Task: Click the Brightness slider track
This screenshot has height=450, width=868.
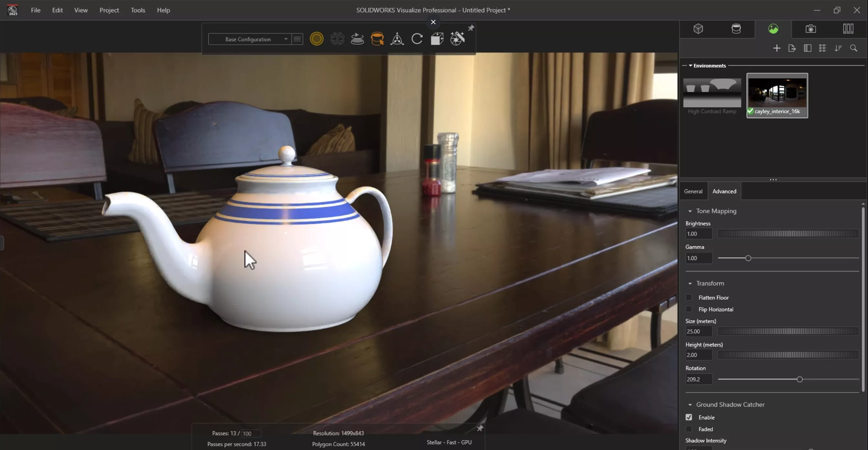Action: (x=788, y=234)
